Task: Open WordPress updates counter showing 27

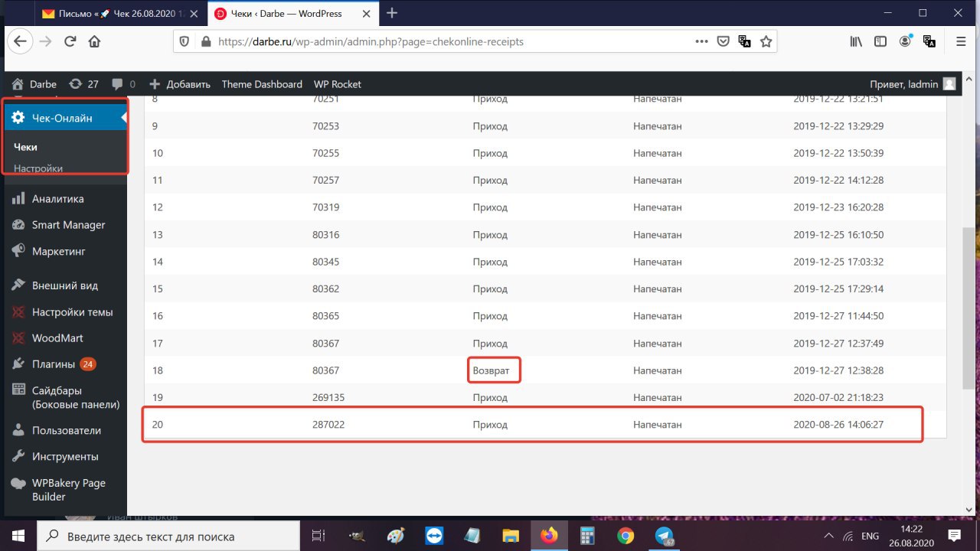Action: pyautogui.click(x=84, y=84)
